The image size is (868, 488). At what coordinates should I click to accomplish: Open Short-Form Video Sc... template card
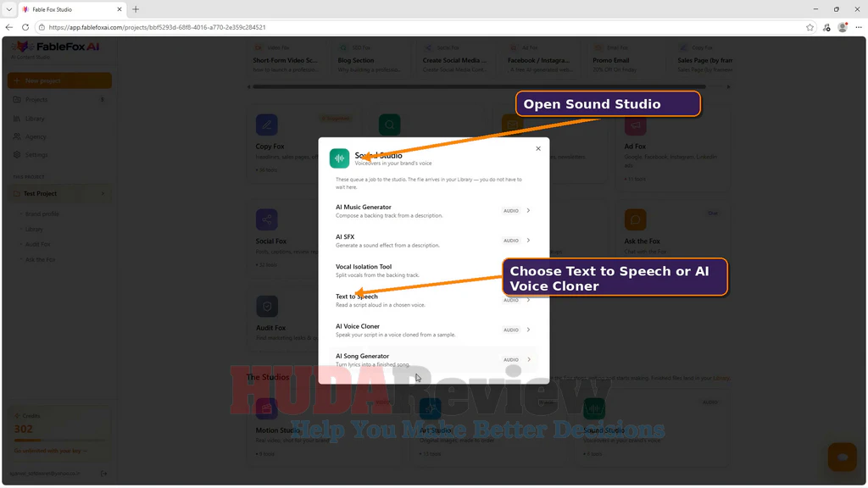[286, 58]
